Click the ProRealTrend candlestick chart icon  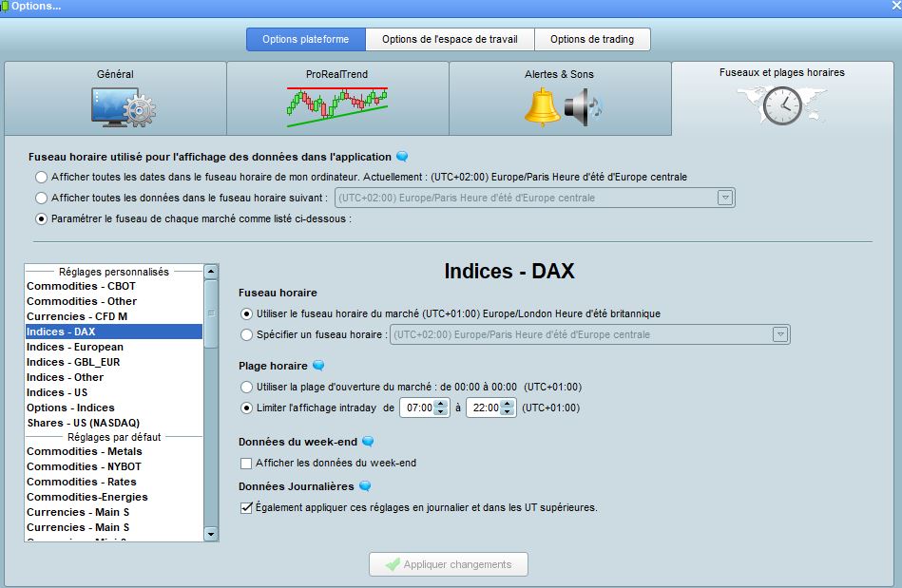tap(337, 107)
